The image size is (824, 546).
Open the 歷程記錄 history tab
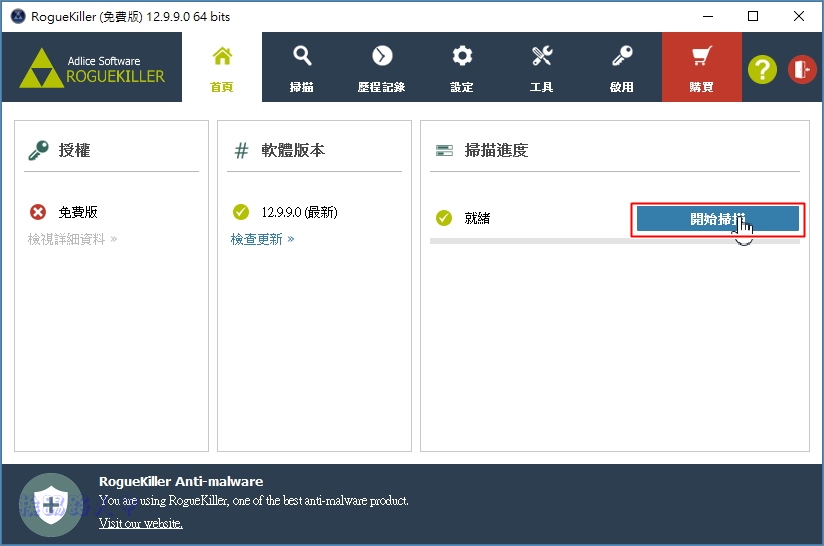pyautogui.click(x=382, y=67)
